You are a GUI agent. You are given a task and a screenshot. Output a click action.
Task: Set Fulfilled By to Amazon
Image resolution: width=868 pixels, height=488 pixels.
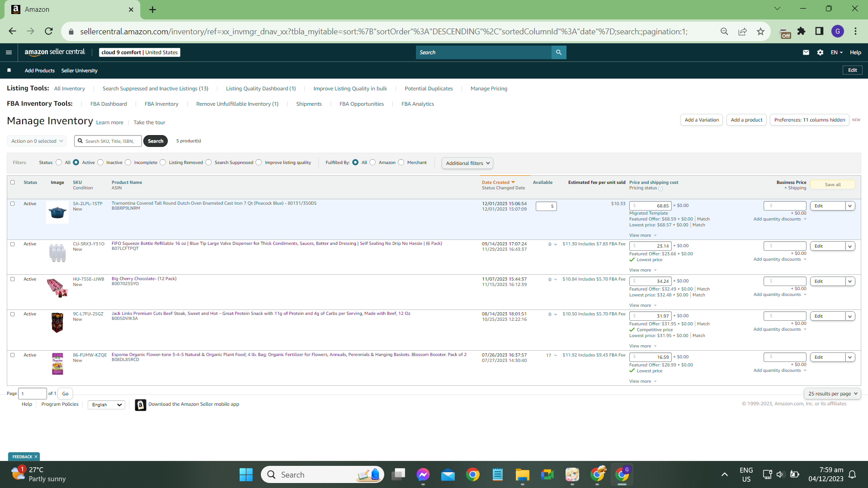pyautogui.click(x=373, y=163)
